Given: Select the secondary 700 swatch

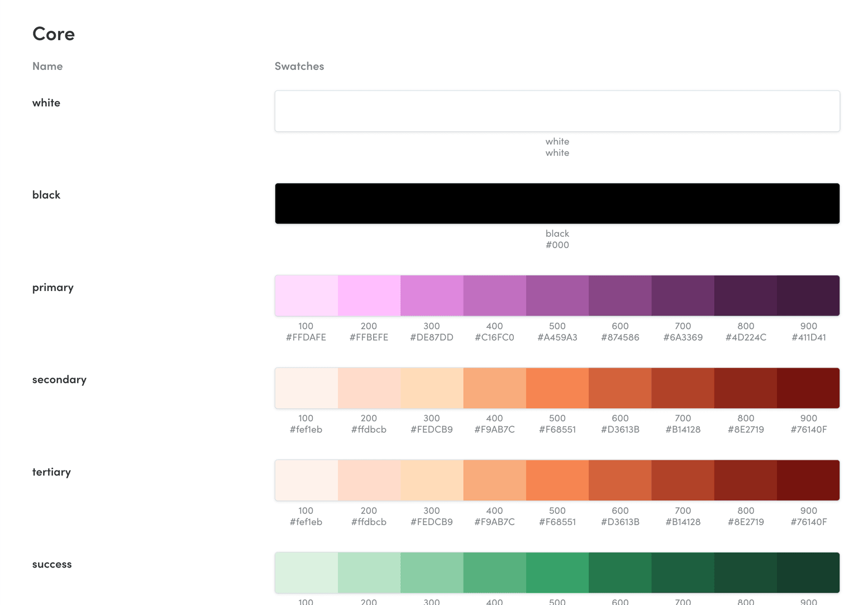Looking at the screenshot, I should point(683,388).
